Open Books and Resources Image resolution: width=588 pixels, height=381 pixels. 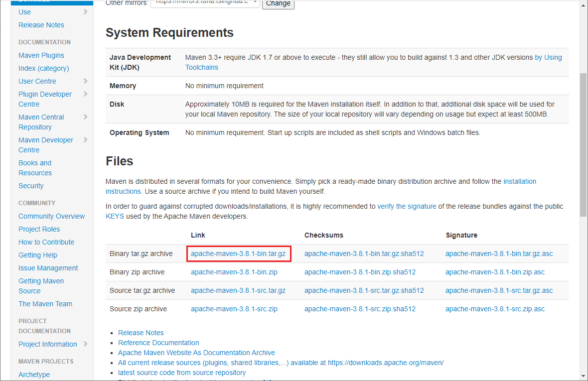[35, 168]
